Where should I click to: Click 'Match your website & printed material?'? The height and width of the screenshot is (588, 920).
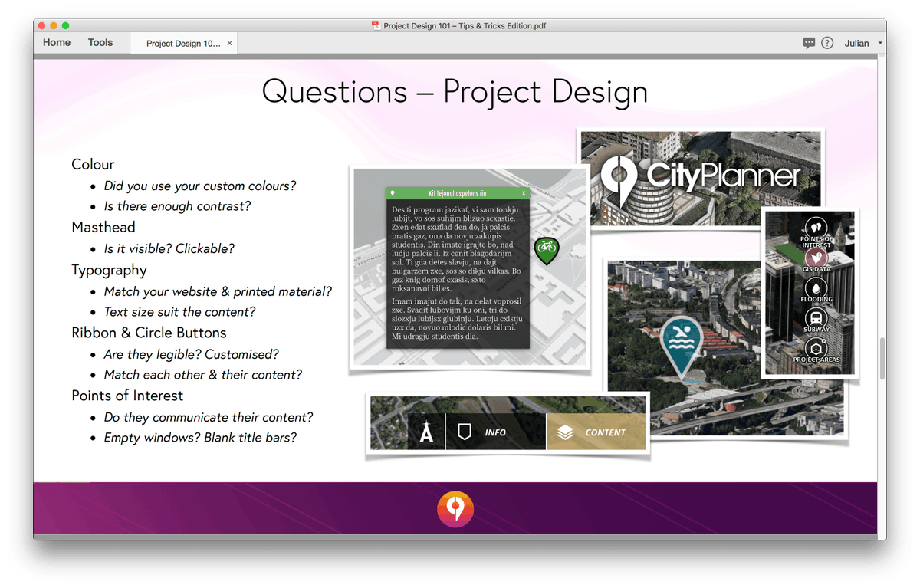coord(218,291)
